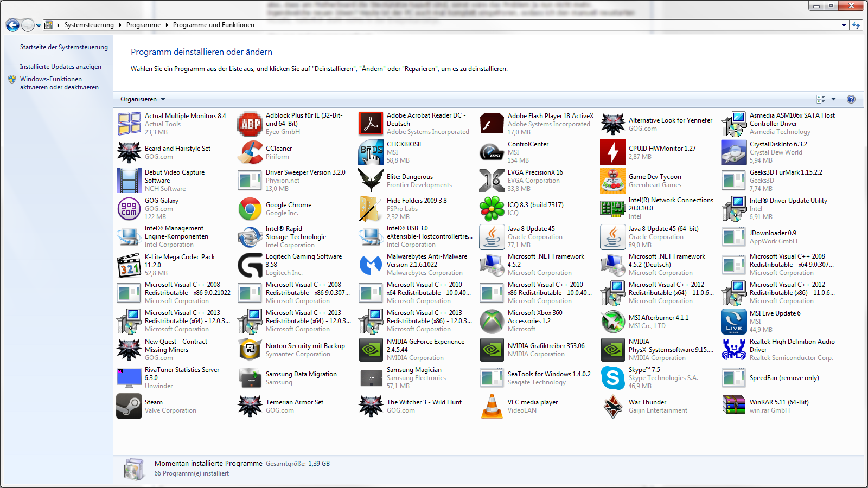Click the Norton Security mit Backup icon
Screen dimensions: 868x488
pyautogui.click(x=250, y=350)
